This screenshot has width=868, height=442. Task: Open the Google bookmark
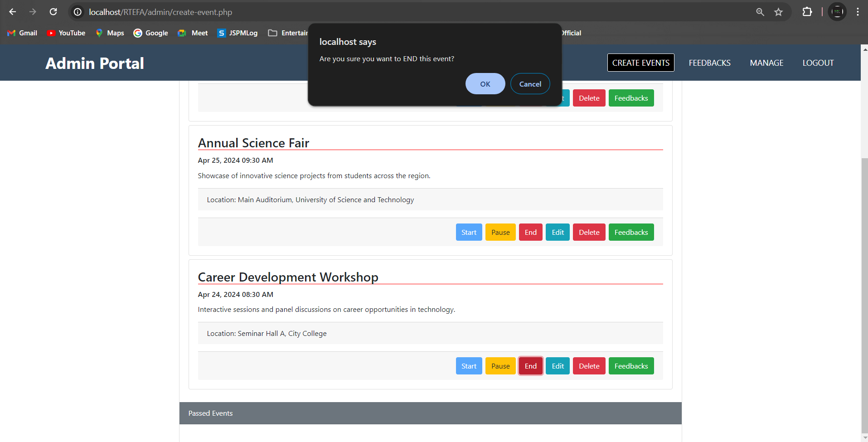pos(150,33)
